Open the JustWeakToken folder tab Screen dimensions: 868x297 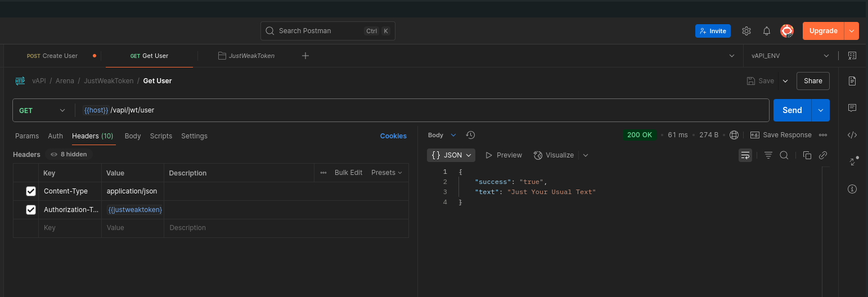point(246,56)
